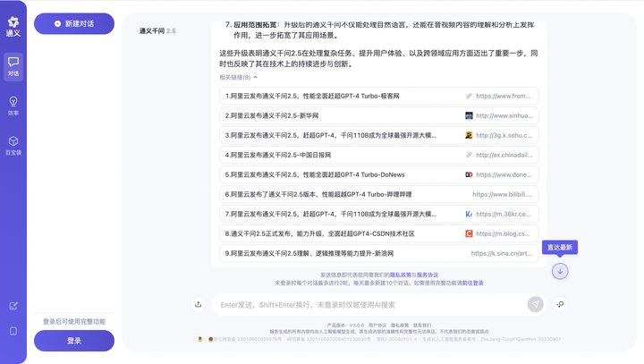Open footer 联系我们 link
This screenshot has height=364, width=644.
click(422, 325)
